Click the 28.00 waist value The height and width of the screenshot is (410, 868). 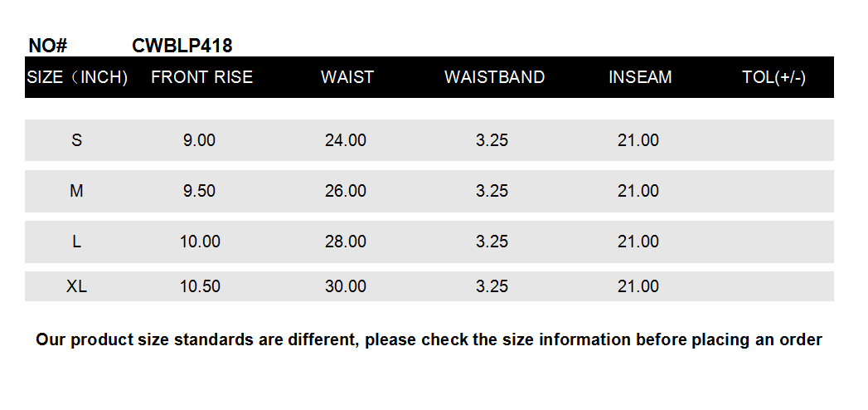(x=346, y=242)
